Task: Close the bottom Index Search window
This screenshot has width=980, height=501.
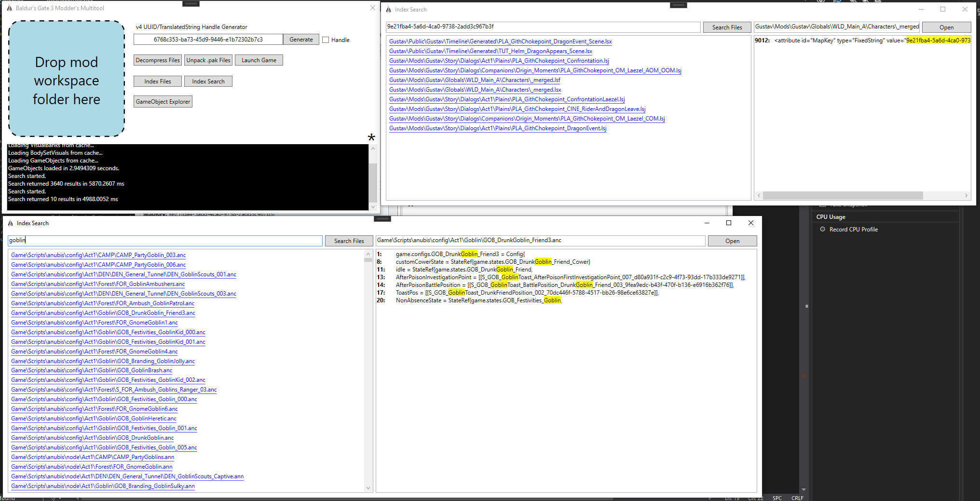Action: tap(751, 223)
